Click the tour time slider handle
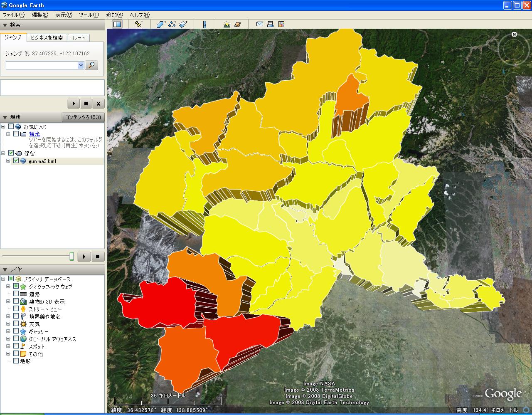The height and width of the screenshot is (415, 532). [x=71, y=256]
